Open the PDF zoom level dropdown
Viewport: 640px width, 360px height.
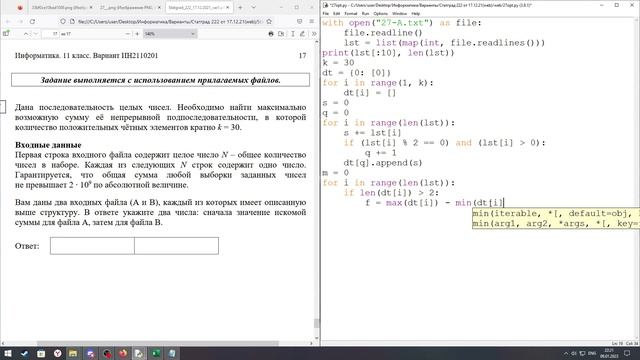(x=170, y=34)
